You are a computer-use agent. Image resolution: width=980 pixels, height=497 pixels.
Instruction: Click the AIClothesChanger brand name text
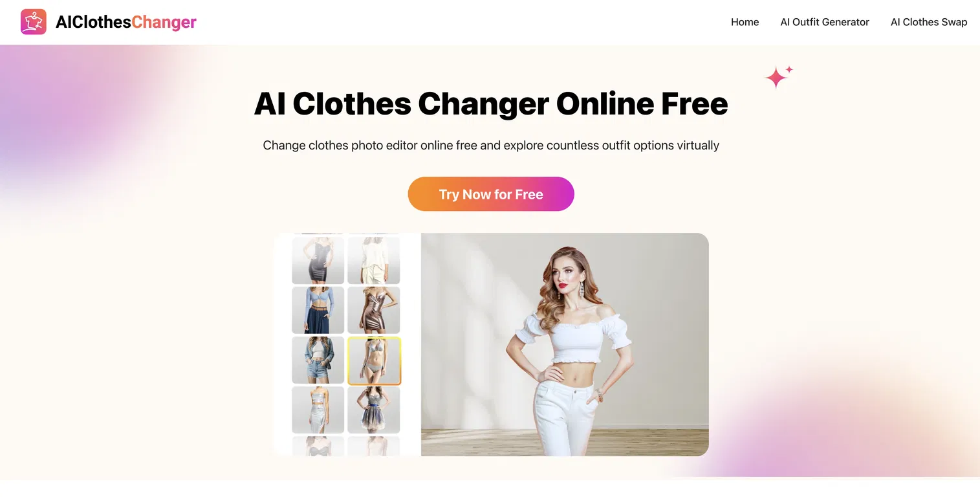coord(126,22)
